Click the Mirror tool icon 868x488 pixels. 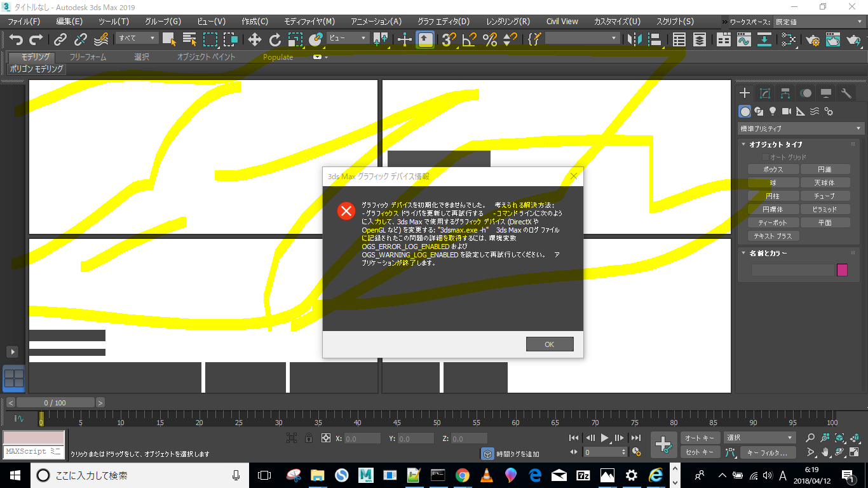click(634, 39)
